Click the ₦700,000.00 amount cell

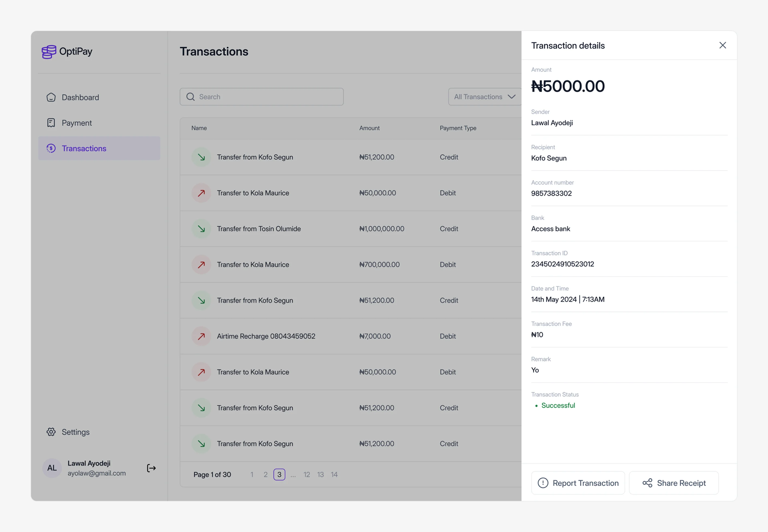pyautogui.click(x=379, y=265)
